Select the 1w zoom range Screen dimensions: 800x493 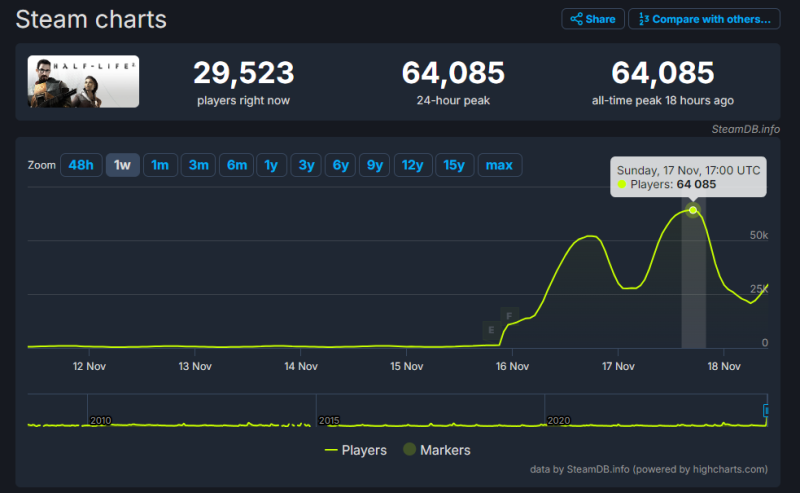point(123,165)
